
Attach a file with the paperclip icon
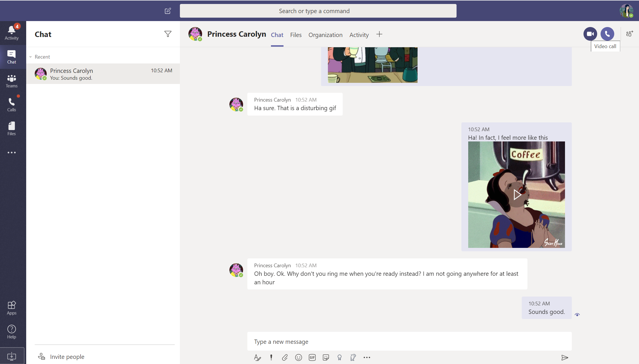pos(285,357)
